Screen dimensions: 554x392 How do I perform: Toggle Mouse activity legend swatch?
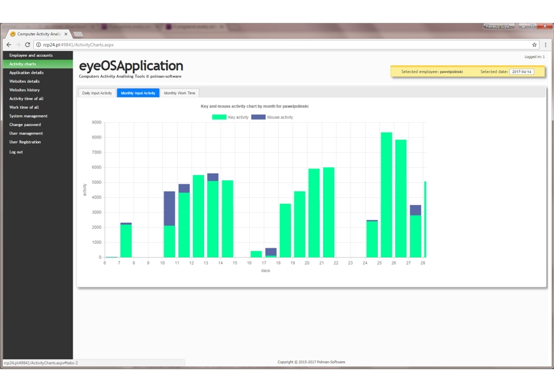click(x=258, y=117)
